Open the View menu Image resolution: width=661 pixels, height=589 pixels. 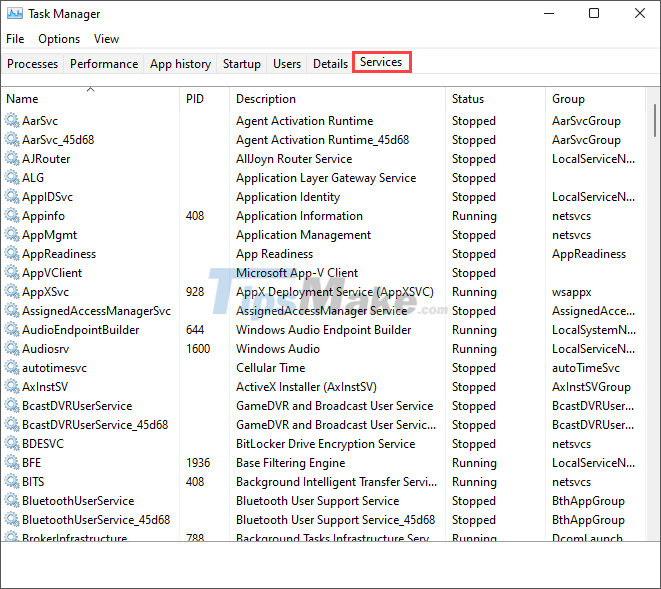(x=106, y=39)
